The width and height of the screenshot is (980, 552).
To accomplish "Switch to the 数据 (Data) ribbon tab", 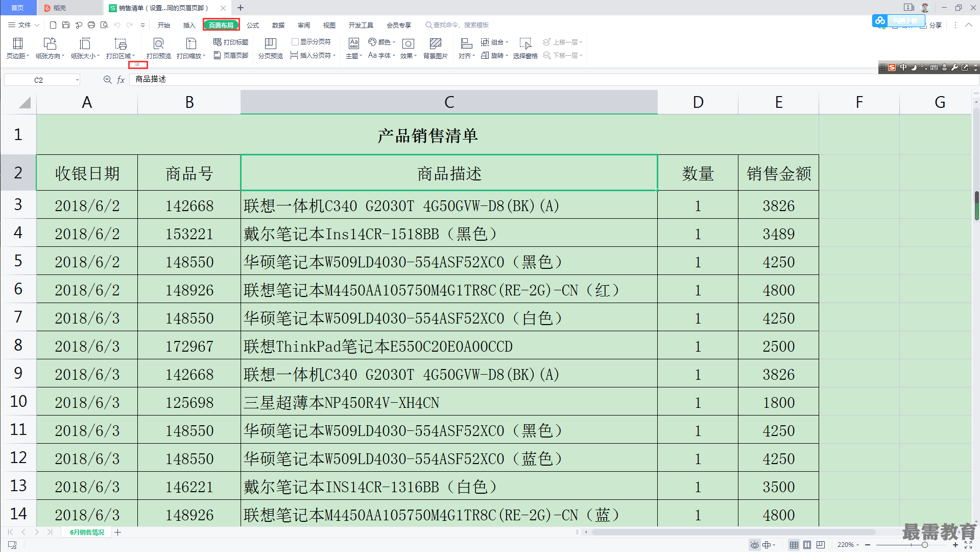I will tap(278, 25).
